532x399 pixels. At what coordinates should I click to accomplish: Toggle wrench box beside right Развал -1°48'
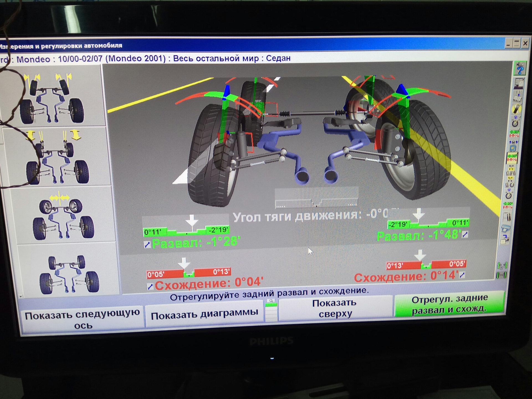[x=465, y=234]
